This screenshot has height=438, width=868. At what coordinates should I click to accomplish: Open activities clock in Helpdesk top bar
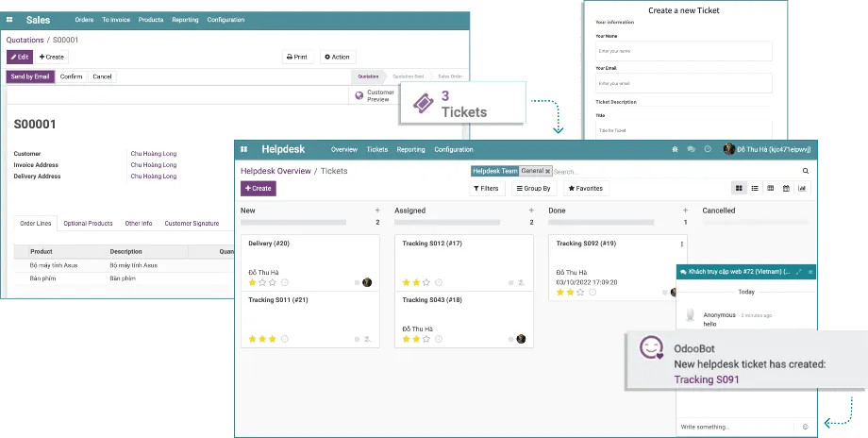pos(708,149)
